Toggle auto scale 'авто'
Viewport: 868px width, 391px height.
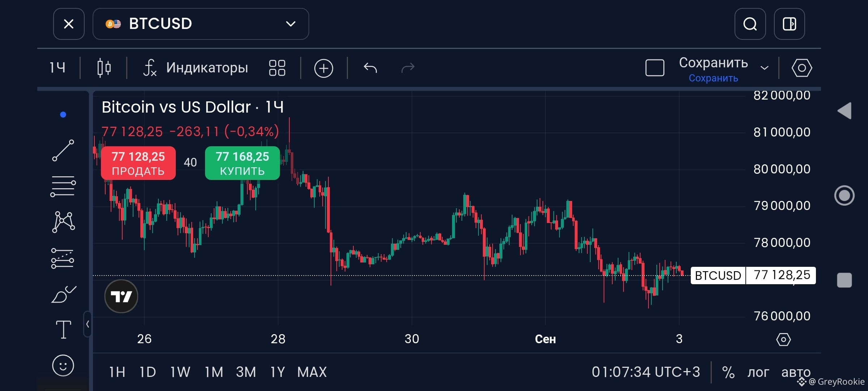[796, 372]
